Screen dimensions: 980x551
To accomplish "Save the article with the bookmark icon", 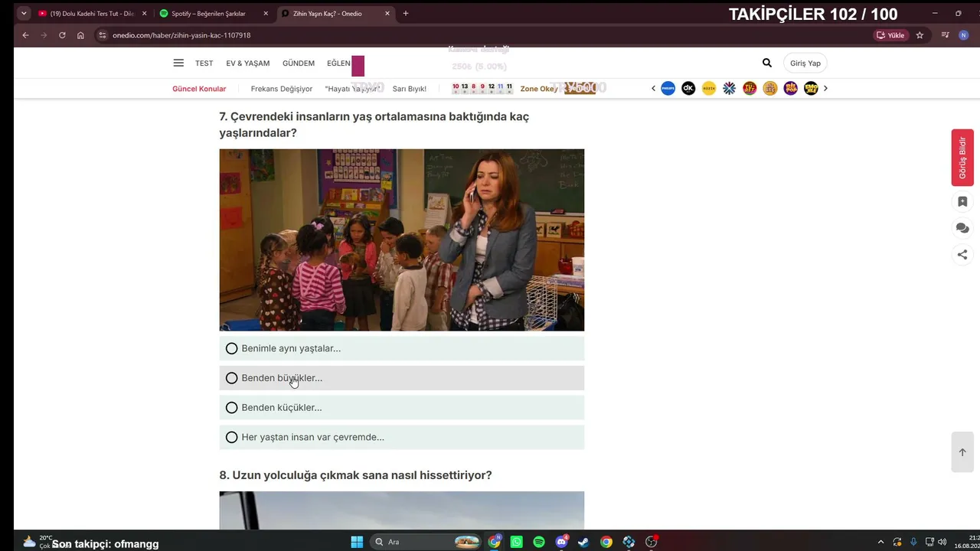I will [x=962, y=201].
